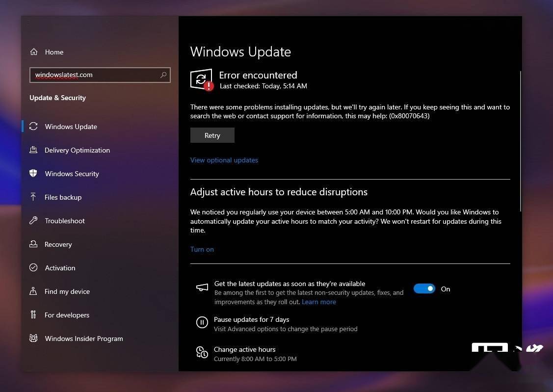
Task: Open For developers settings
Action: [x=67, y=315]
